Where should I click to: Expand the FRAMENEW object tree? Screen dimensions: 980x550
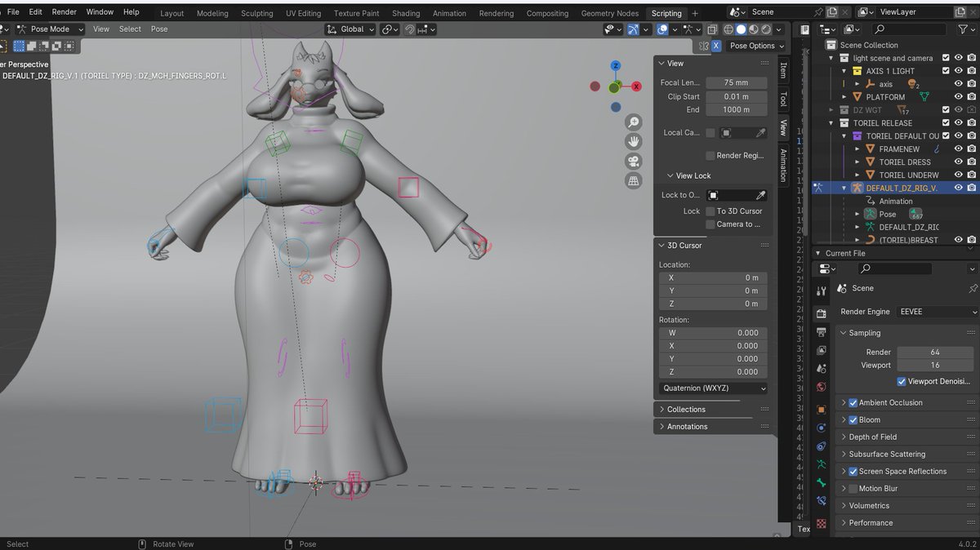click(857, 149)
